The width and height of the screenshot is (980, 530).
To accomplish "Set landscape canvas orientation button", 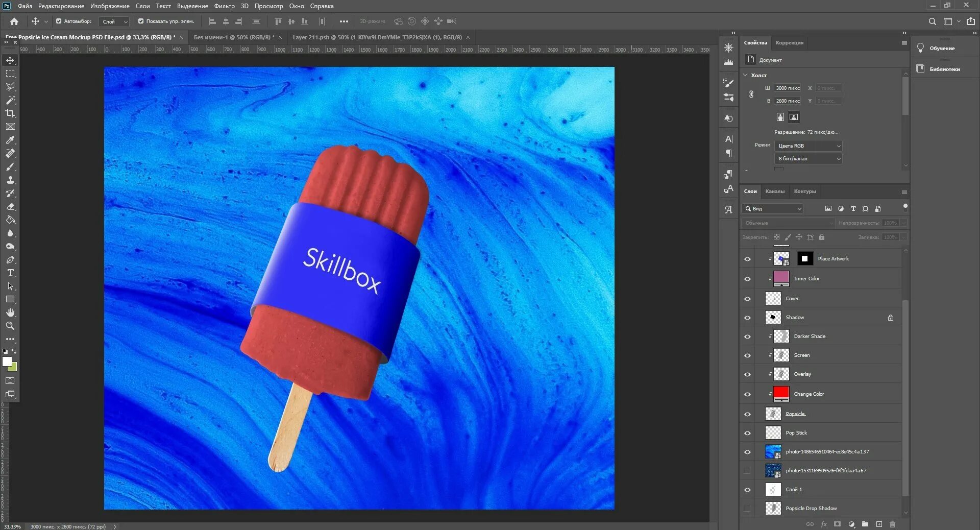I will click(x=794, y=117).
